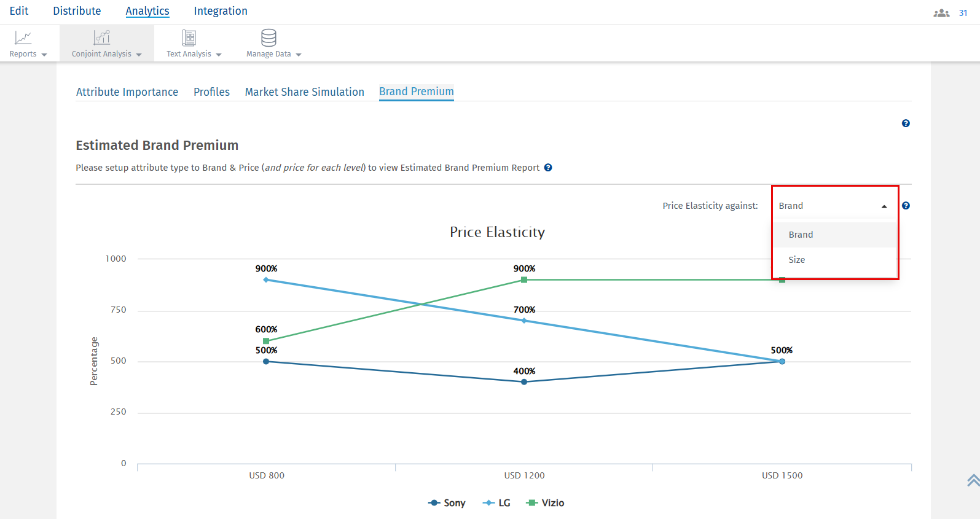
Task: Toggle Sony series in chart legend
Action: tap(447, 503)
